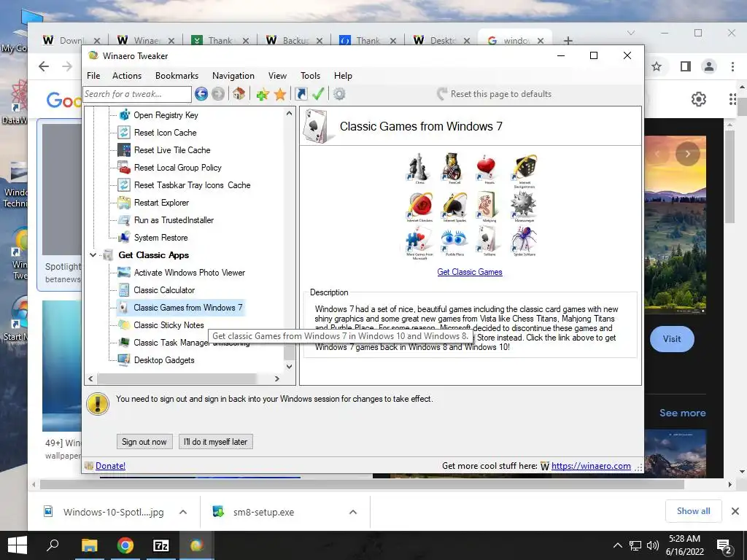Select Activate Windows Photo Viewer tree item
747x560 pixels.
click(x=189, y=273)
